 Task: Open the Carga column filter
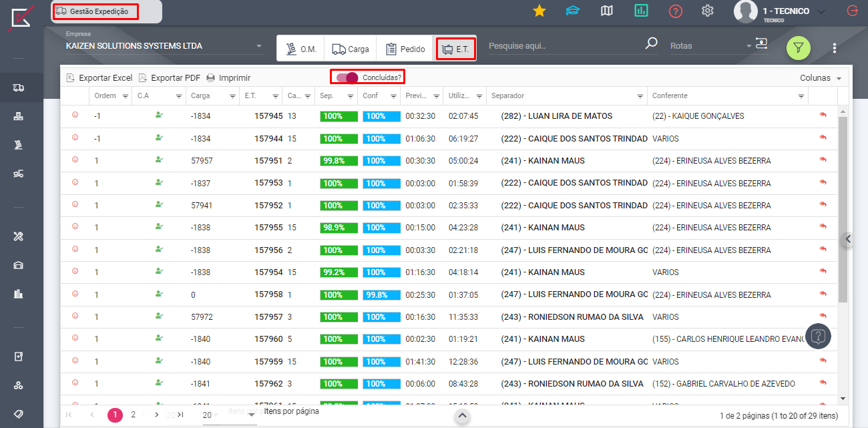point(232,96)
